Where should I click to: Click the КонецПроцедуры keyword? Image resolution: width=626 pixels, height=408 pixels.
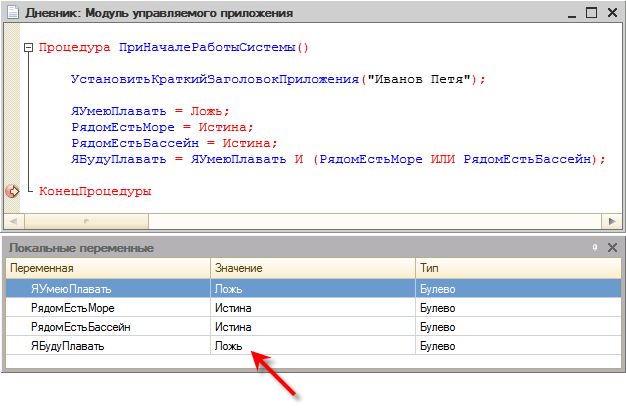click(95, 191)
